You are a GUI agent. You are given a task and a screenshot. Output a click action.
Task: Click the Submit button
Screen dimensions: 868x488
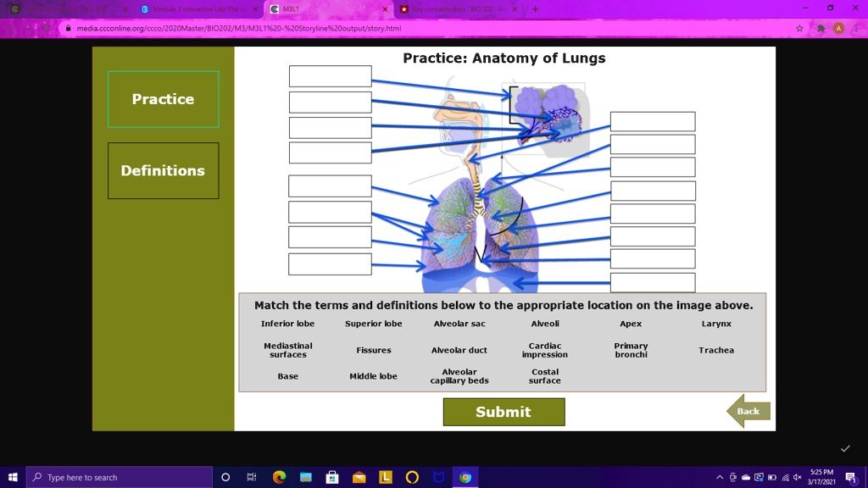[x=504, y=412]
